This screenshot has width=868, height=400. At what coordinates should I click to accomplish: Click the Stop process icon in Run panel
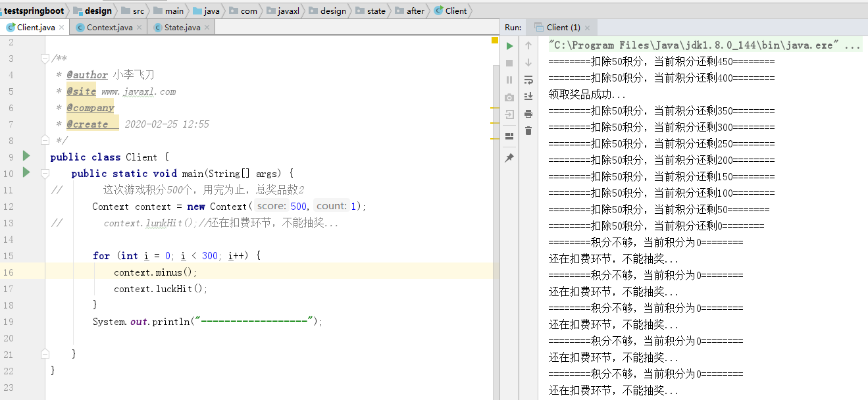pyautogui.click(x=509, y=63)
